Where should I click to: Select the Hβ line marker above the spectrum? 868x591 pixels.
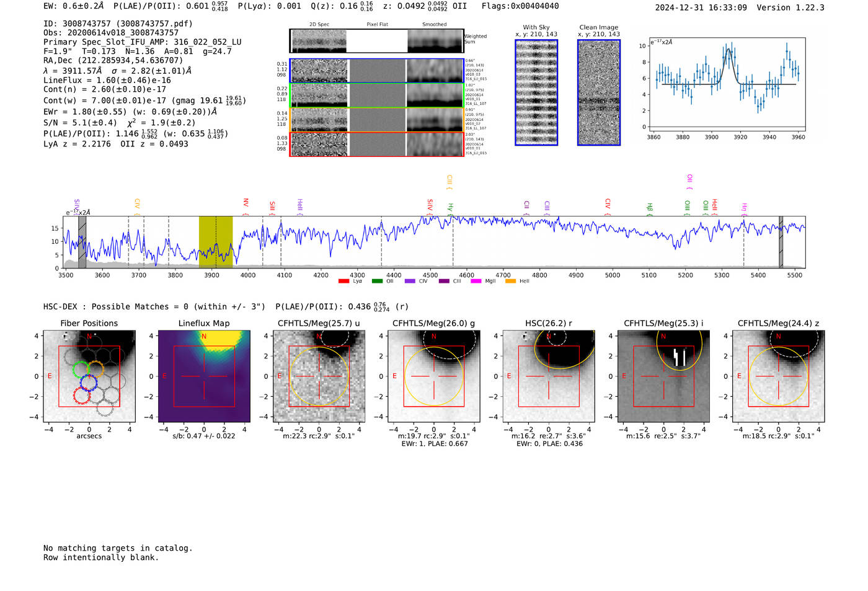650,209
